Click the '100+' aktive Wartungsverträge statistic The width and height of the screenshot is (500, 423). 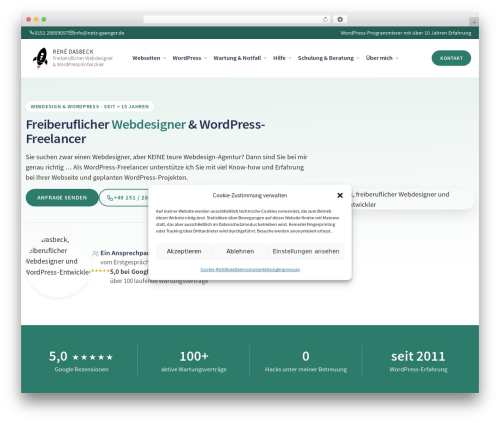(194, 357)
